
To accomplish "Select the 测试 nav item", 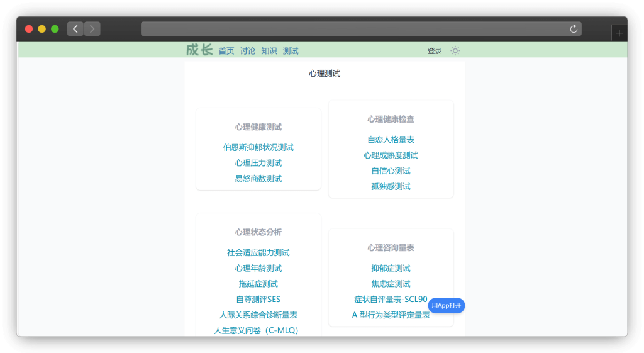I will (x=291, y=51).
